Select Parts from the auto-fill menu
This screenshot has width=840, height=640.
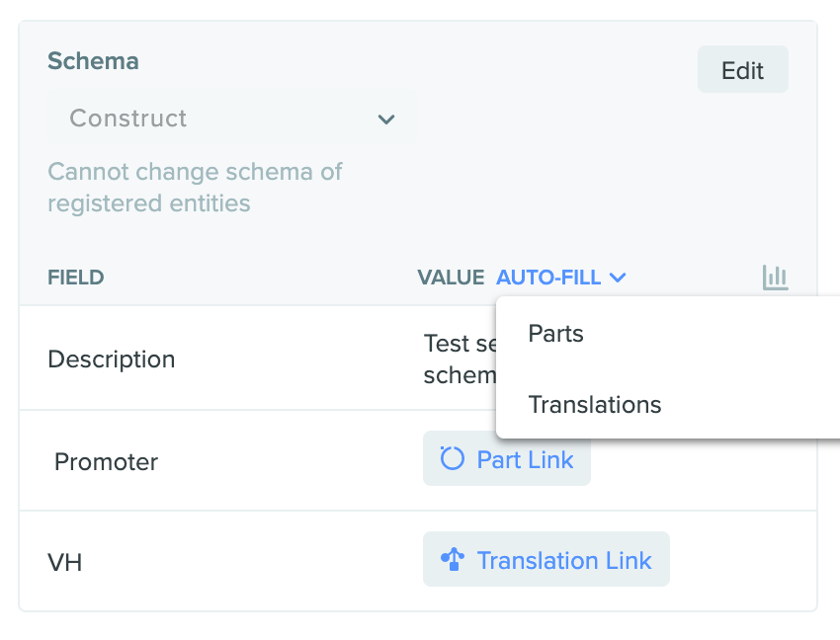pos(555,334)
